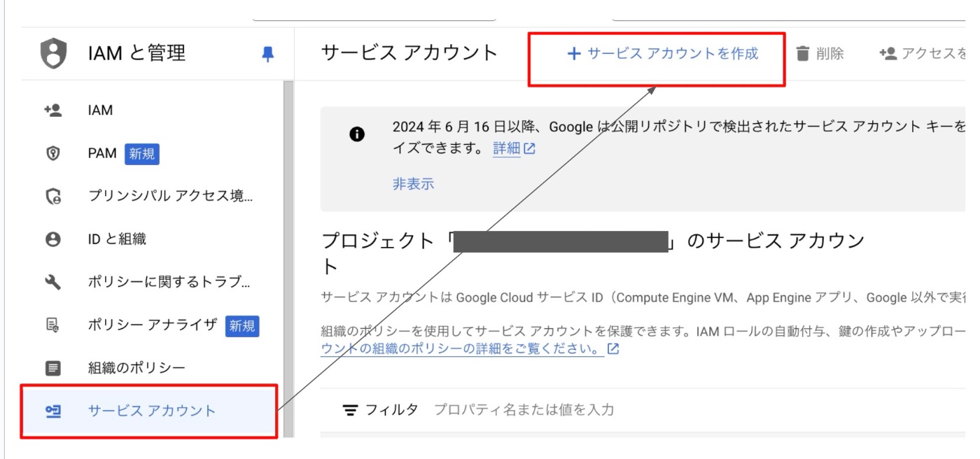Image resolution: width=980 pixels, height=459 pixels.
Task: Click the ポリシー アナライザ document-search icon
Action: (x=53, y=325)
